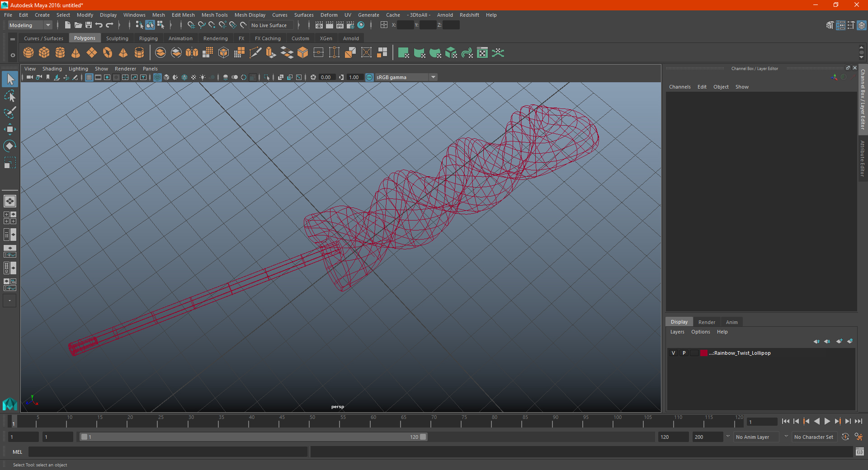Click the Multi-Cut tool shelf icon
868x470 pixels.
[255, 53]
